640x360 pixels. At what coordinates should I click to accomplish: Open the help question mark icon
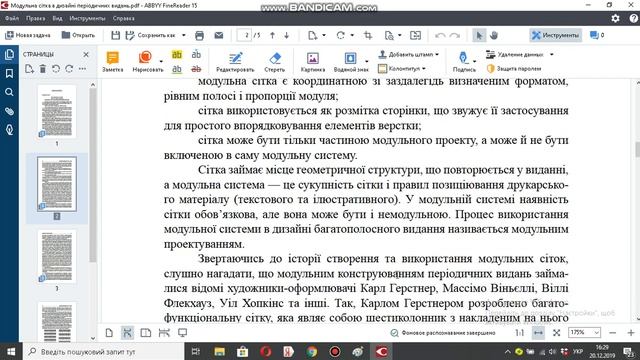(633, 18)
